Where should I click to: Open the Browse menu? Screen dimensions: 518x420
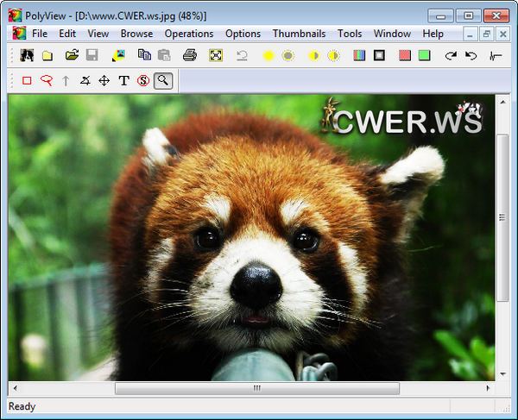pos(136,34)
